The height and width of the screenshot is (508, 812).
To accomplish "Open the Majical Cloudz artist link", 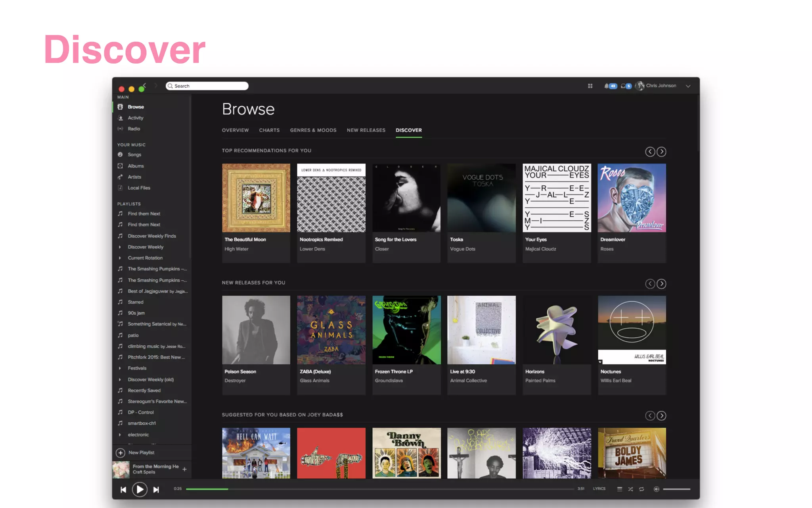I will pos(540,249).
